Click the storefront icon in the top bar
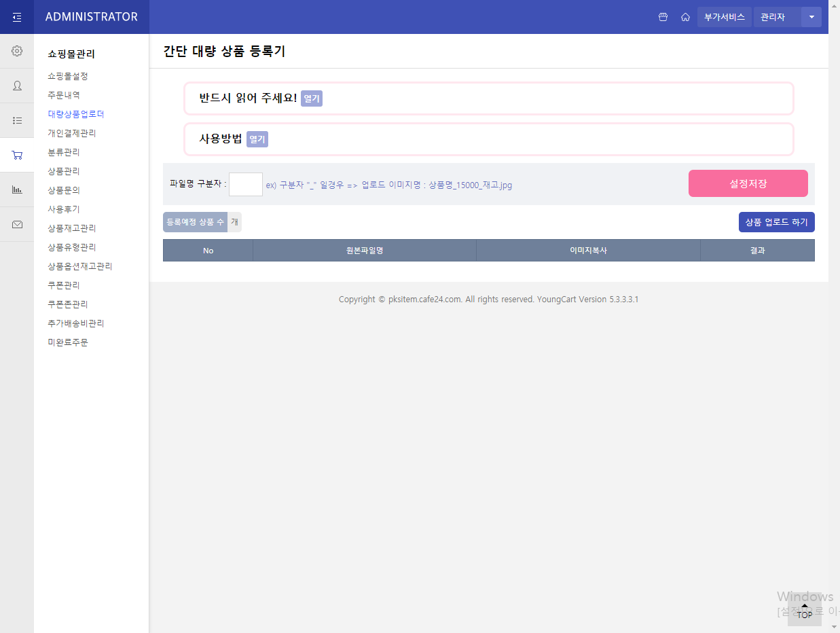 pos(663,17)
